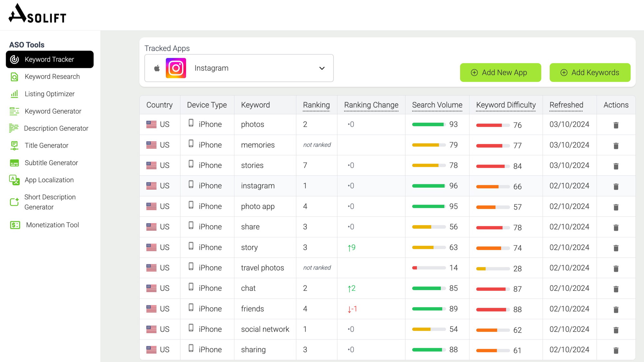Viewport: 644px width, 362px height.
Task: Click search volume bar for photos
Action: click(x=429, y=124)
